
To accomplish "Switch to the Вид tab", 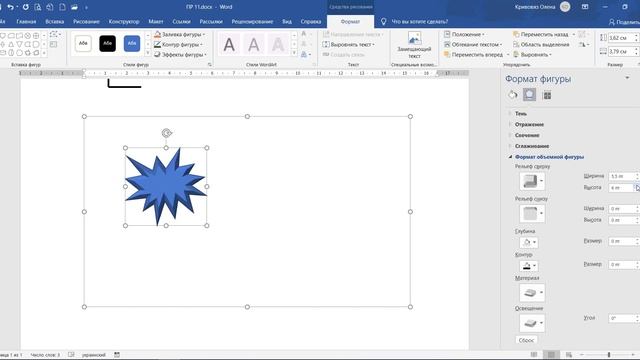I will pos(287,22).
